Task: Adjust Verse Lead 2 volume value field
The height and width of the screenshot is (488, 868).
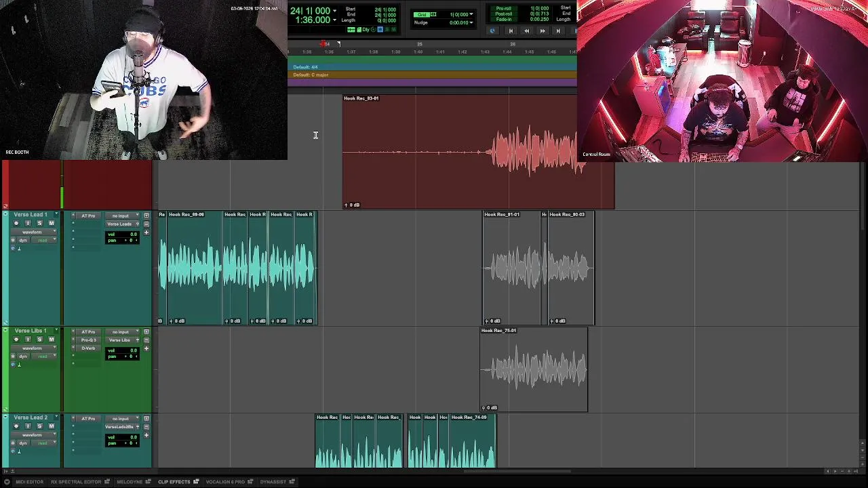Action: pos(122,437)
